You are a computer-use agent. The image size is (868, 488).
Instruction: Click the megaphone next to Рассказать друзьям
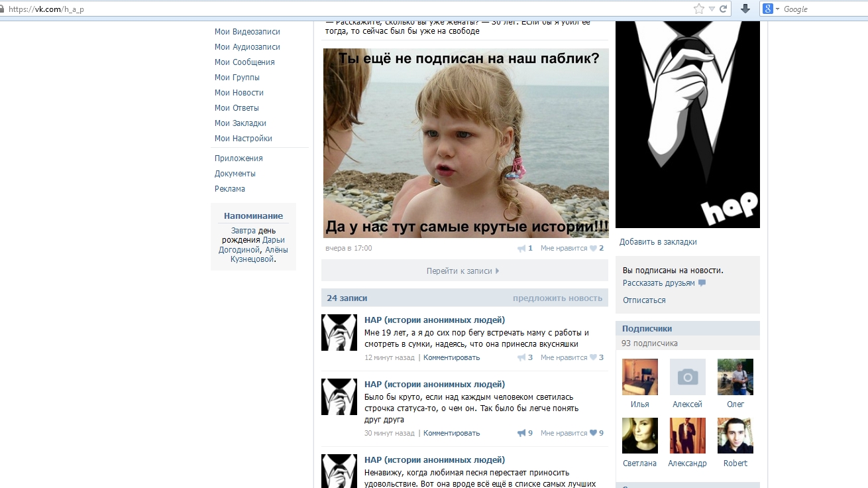[702, 283]
